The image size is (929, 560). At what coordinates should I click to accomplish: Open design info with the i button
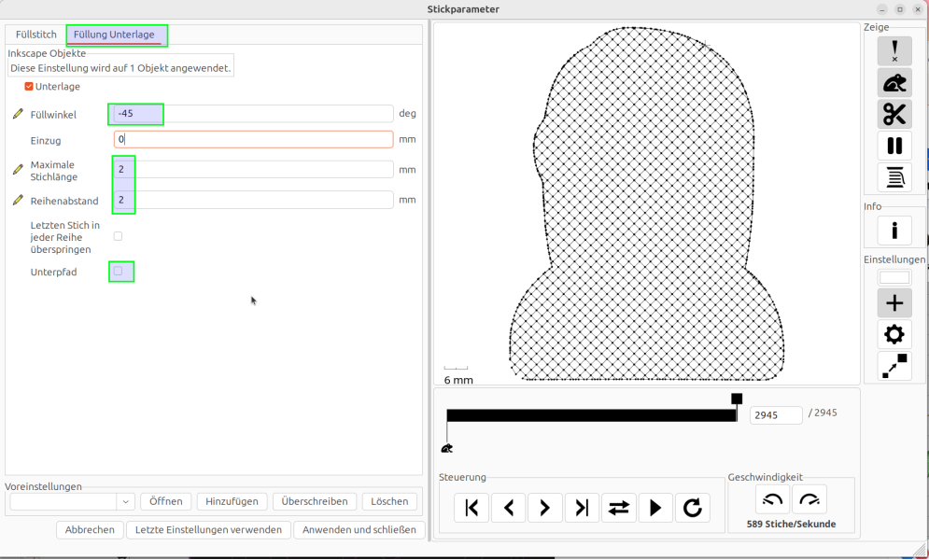click(894, 231)
